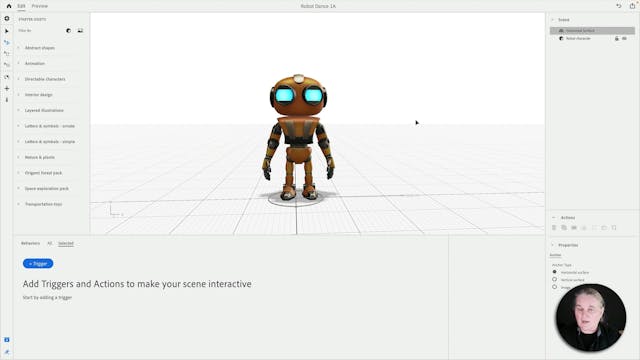Filter starter assets by images
The width and height of the screenshot is (640, 360).
coord(80,31)
